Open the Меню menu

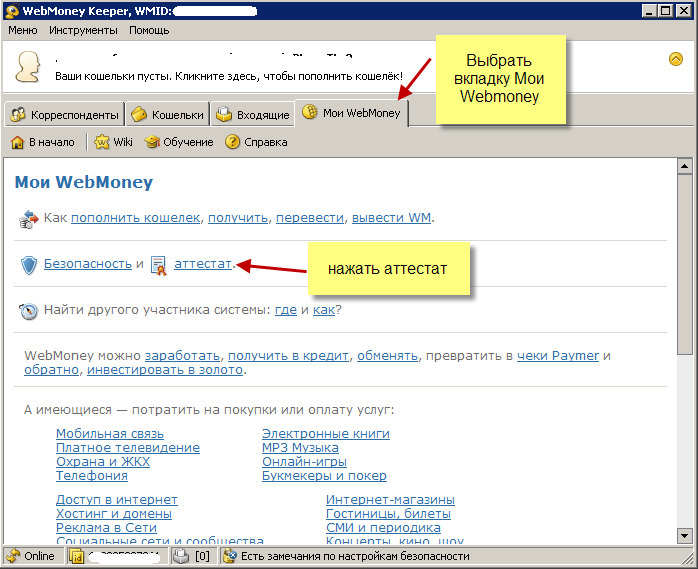tap(23, 30)
